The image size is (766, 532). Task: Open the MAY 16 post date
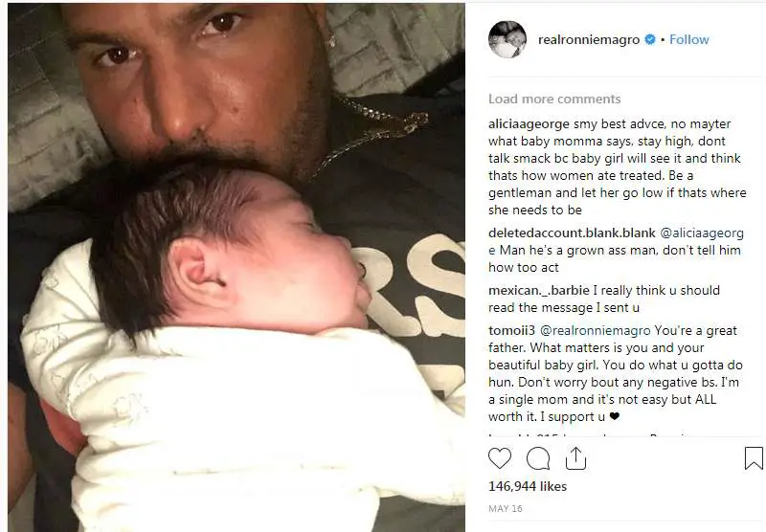pyautogui.click(x=506, y=509)
